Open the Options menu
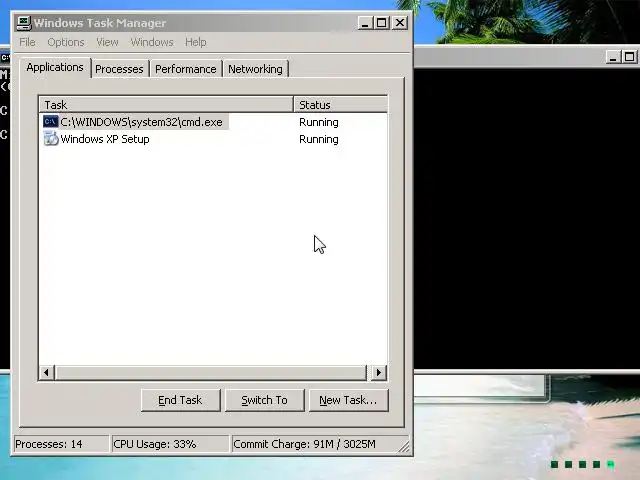 66,42
